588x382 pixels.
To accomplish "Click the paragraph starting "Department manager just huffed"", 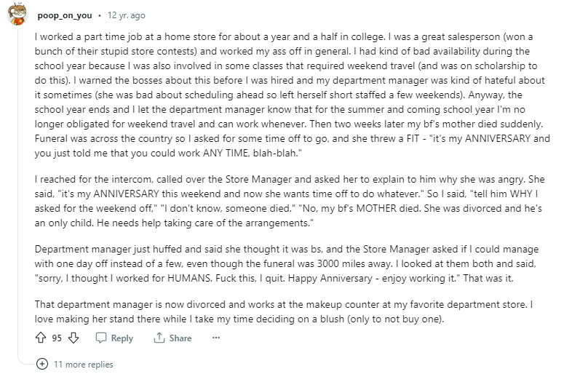I will pos(287,263).
